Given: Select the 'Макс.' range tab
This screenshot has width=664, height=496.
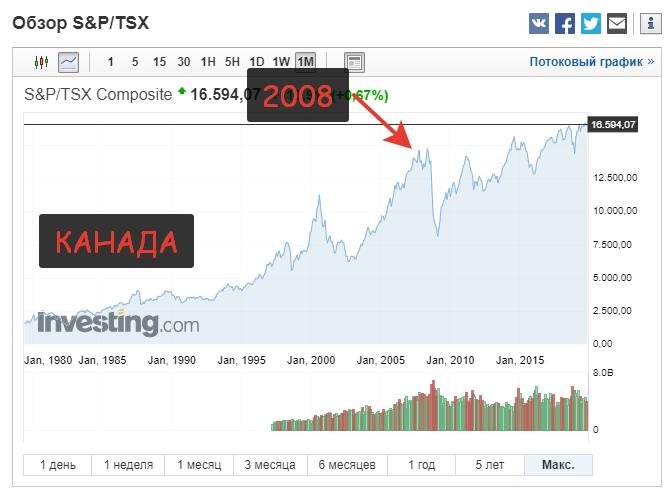Looking at the screenshot, I should tap(558, 465).
